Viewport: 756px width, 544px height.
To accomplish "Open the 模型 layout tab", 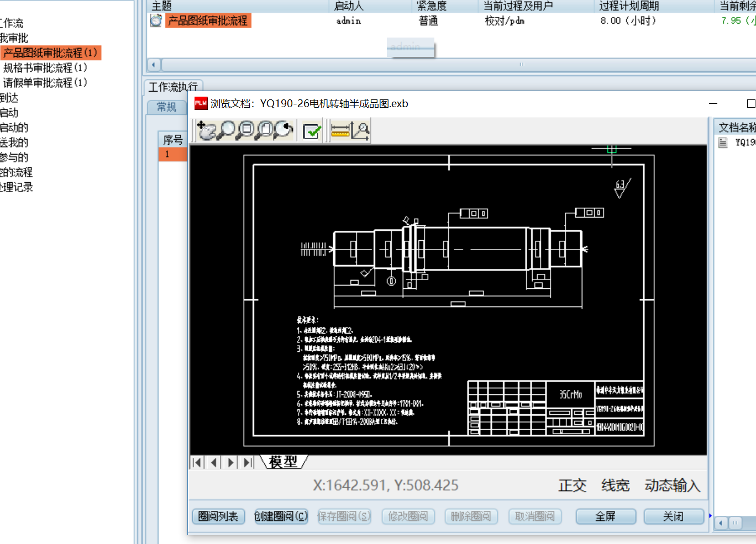I will click(283, 462).
